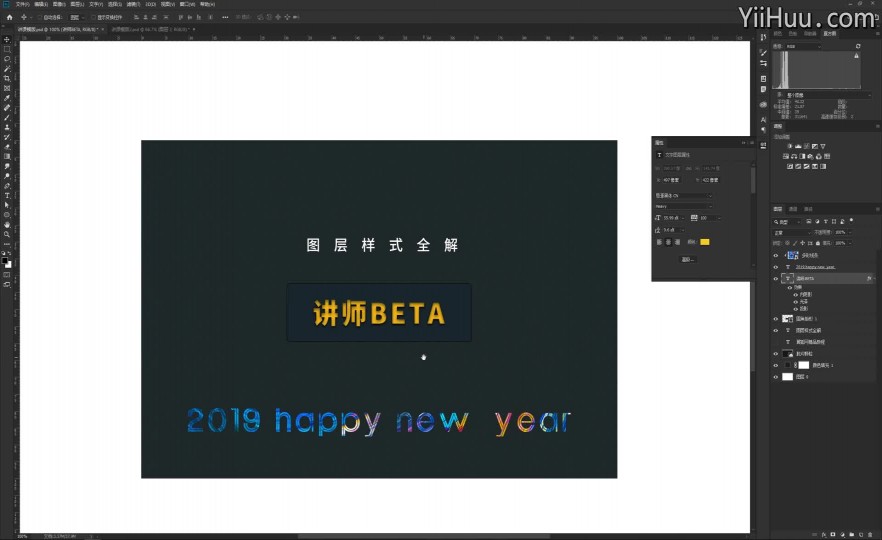Open the fx menu on 讲师BETA layer
The height and width of the screenshot is (540, 882).
tap(869, 278)
